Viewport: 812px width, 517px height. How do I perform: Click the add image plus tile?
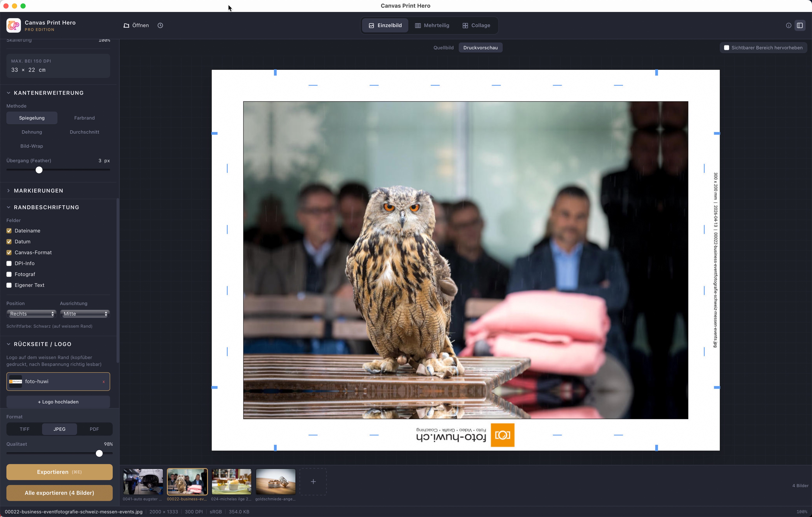click(x=313, y=482)
